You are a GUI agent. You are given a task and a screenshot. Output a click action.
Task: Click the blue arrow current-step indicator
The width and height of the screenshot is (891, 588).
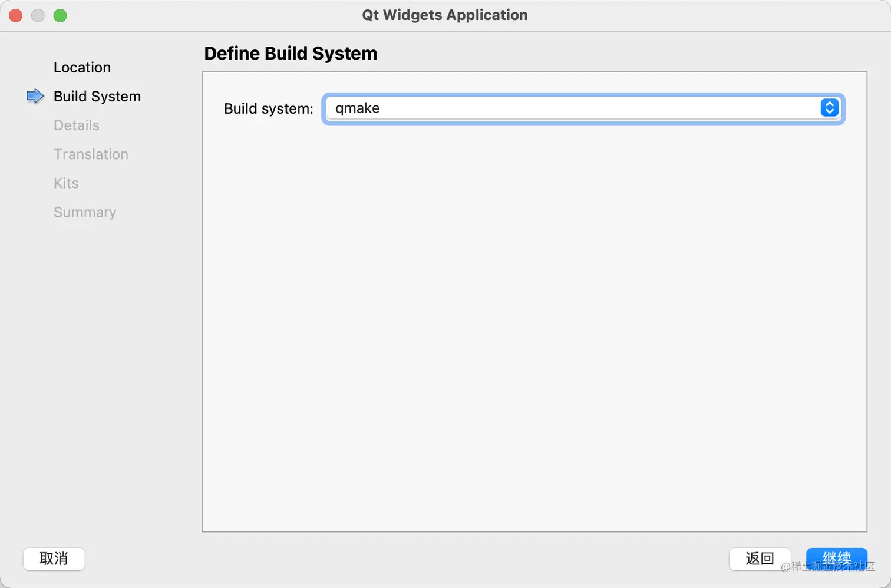[x=35, y=96]
